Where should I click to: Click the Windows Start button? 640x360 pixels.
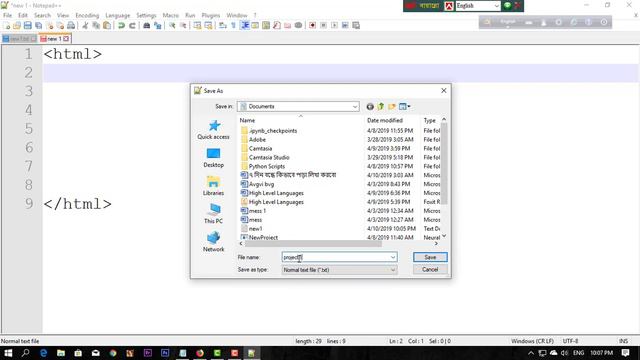(x=8, y=353)
